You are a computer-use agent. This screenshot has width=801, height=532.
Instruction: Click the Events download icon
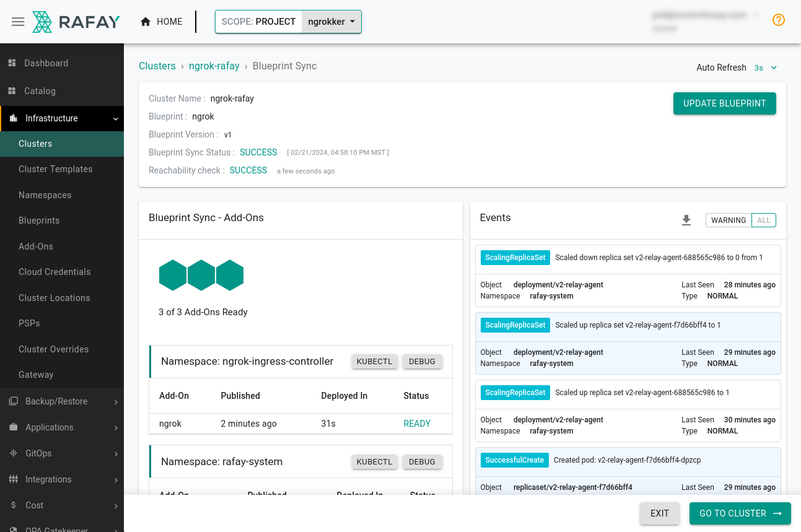pos(686,220)
